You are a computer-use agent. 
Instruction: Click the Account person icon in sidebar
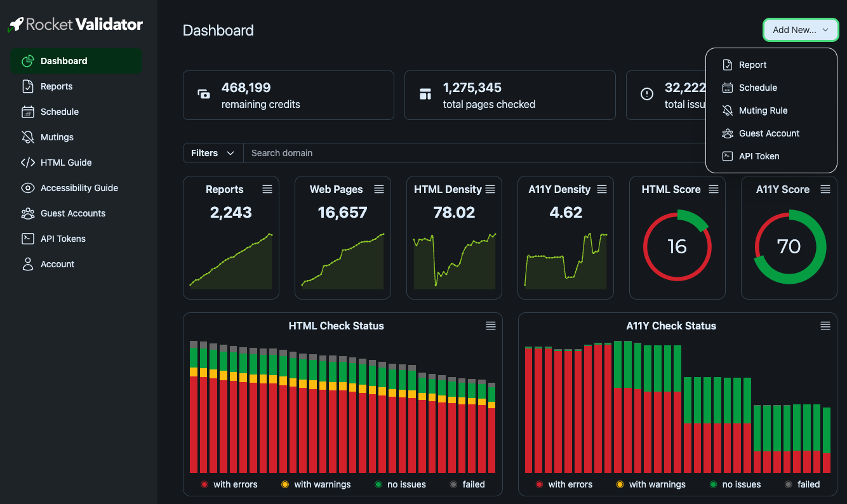[x=28, y=264]
